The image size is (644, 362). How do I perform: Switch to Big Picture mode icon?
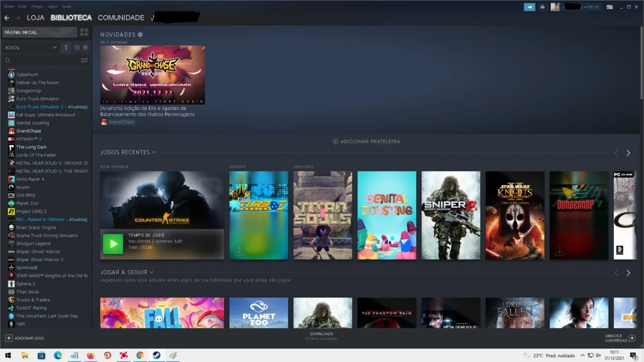pyautogui.click(x=609, y=7)
